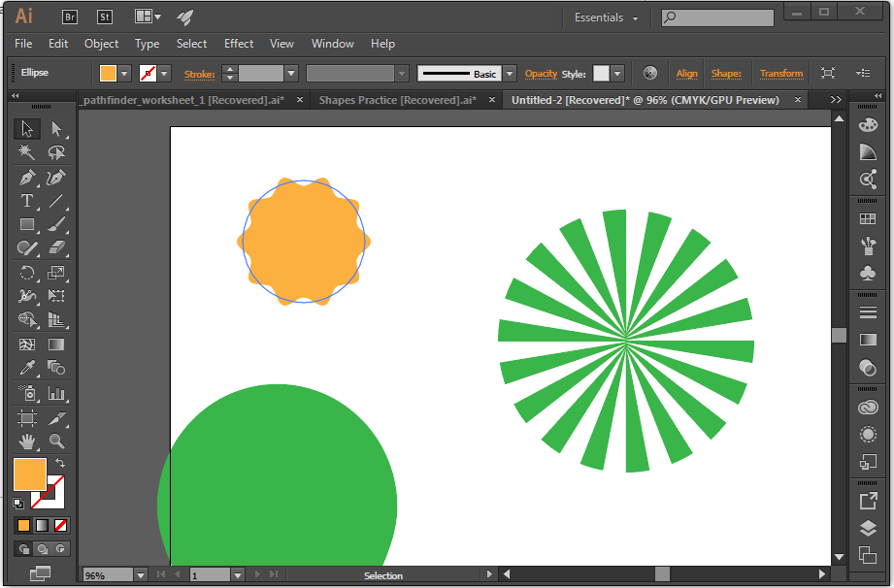Select the Width tool
894x588 pixels.
pos(27,296)
